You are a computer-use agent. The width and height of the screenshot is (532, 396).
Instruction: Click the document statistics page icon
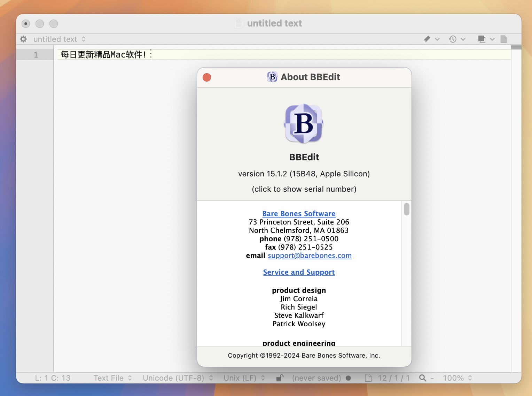(x=368, y=378)
